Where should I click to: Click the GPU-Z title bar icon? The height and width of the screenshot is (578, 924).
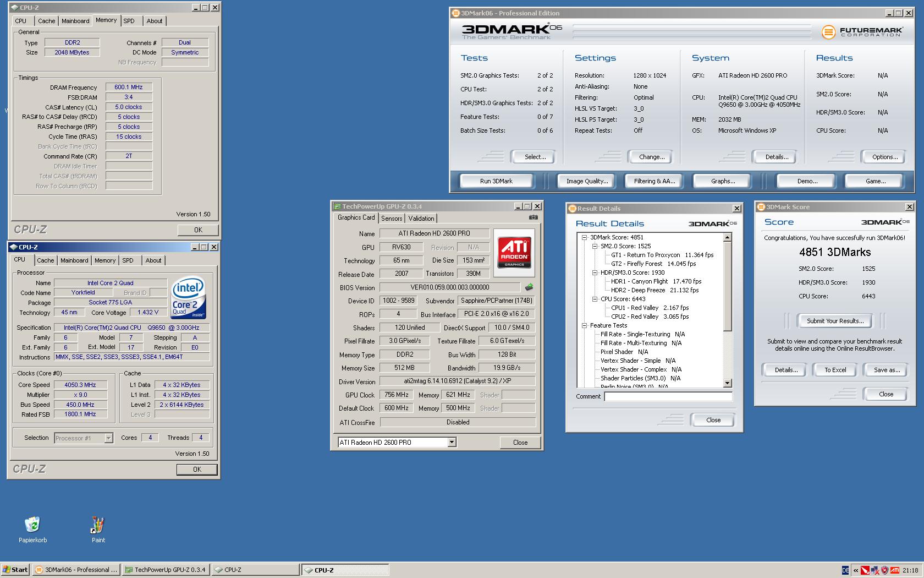click(x=337, y=206)
